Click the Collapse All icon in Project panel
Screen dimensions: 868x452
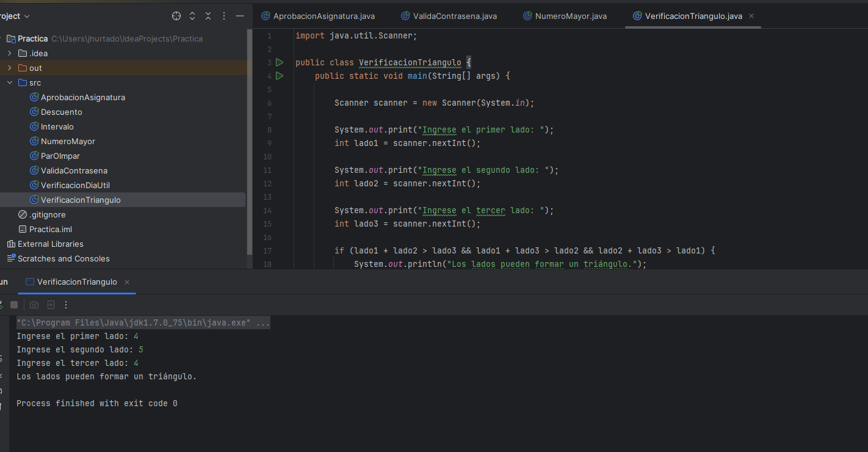pyautogui.click(x=208, y=16)
